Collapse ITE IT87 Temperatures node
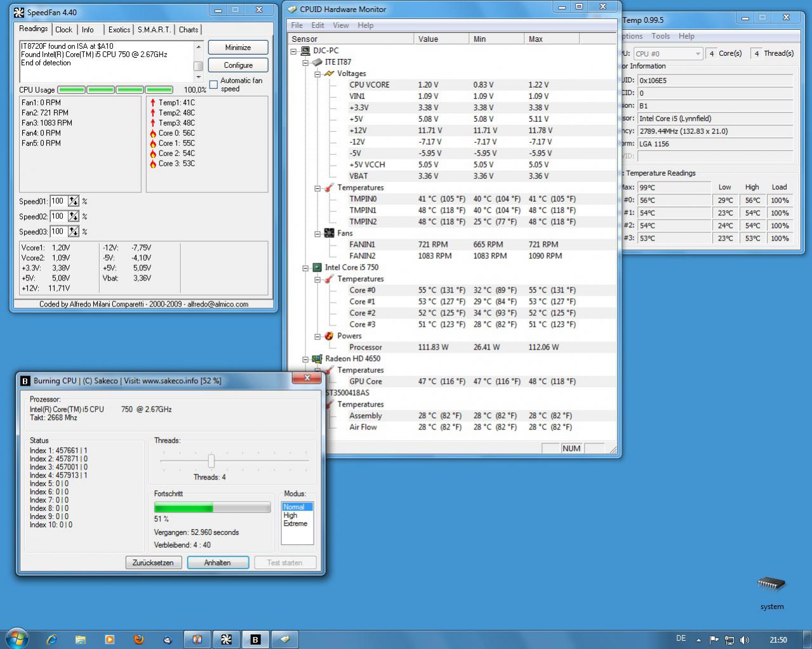 click(317, 188)
